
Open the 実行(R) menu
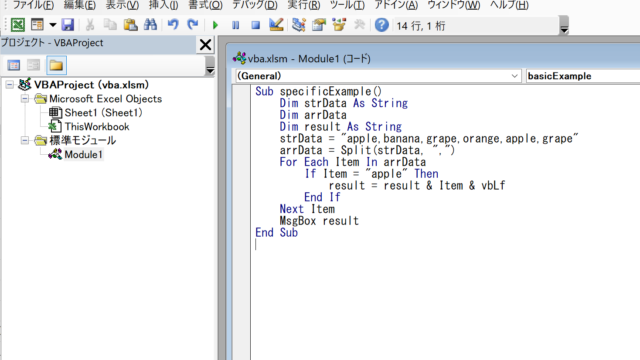pyautogui.click(x=304, y=5)
